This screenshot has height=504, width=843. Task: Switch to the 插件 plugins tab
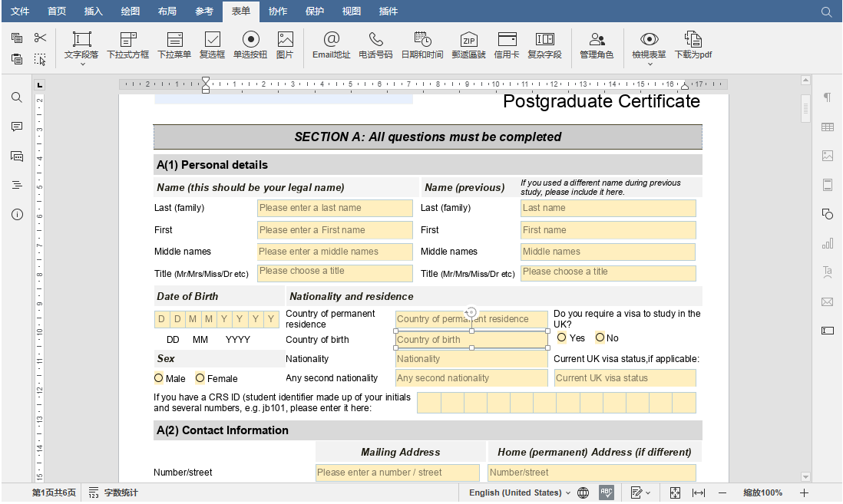(388, 12)
